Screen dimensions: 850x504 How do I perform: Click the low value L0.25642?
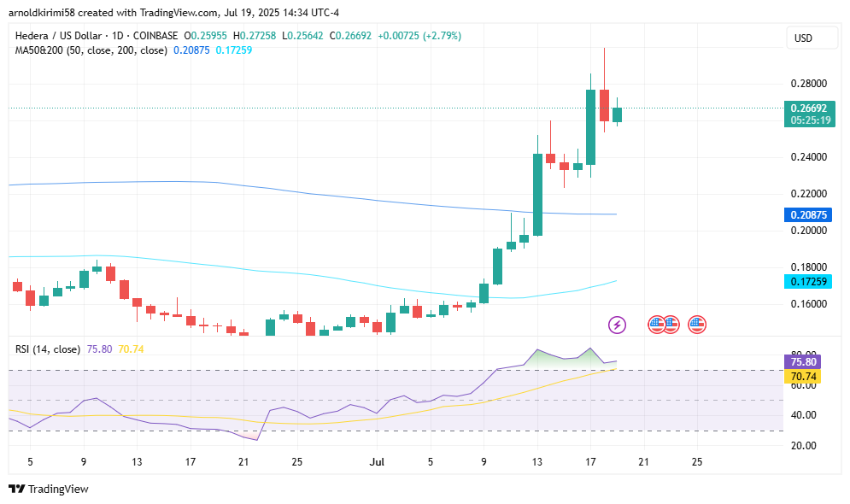(x=302, y=36)
